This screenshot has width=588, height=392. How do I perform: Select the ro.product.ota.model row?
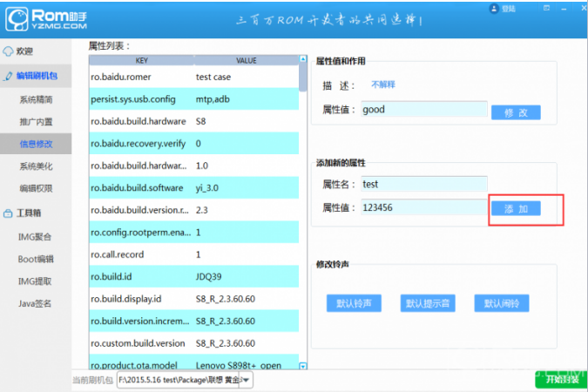(194, 362)
